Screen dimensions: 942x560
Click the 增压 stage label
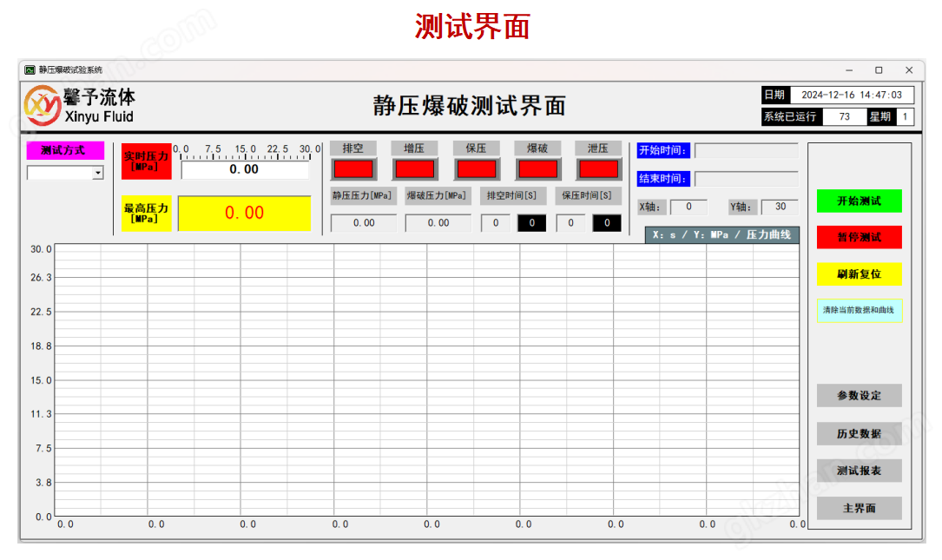click(x=414, y=148)
